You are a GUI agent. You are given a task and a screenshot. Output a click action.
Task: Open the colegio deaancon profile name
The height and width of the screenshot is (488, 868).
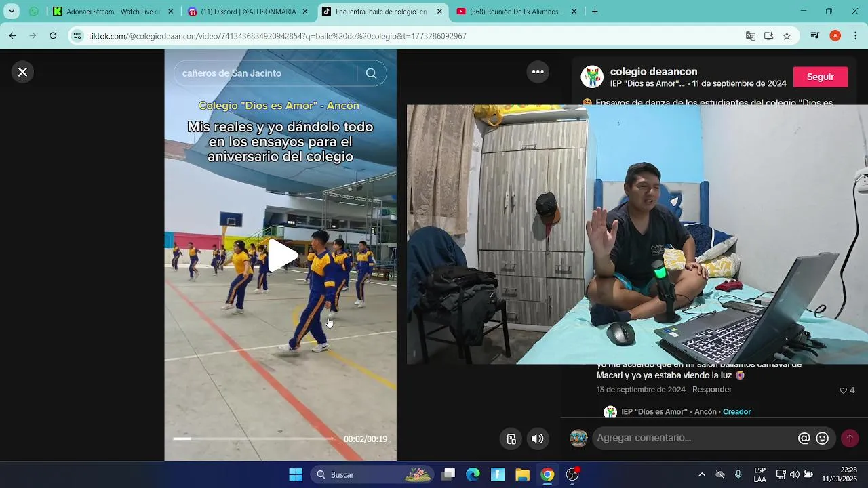point(654,71)
